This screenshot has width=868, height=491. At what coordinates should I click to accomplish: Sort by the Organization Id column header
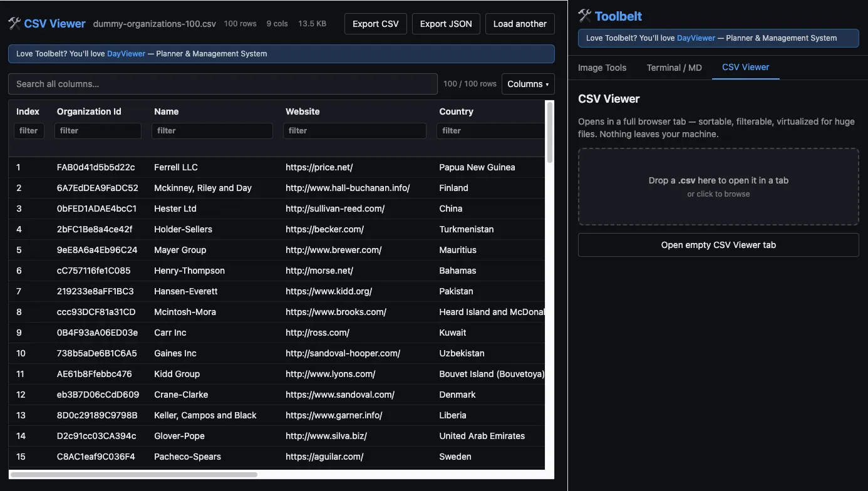coord(89,111)
